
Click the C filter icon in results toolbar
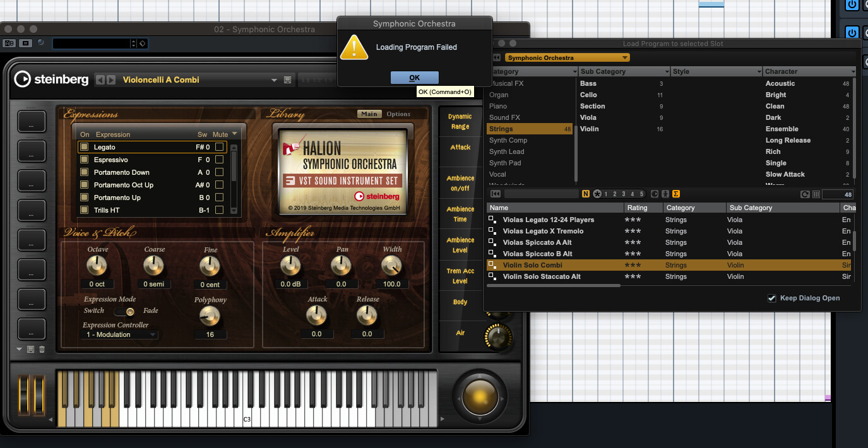(x=654, y=194)
